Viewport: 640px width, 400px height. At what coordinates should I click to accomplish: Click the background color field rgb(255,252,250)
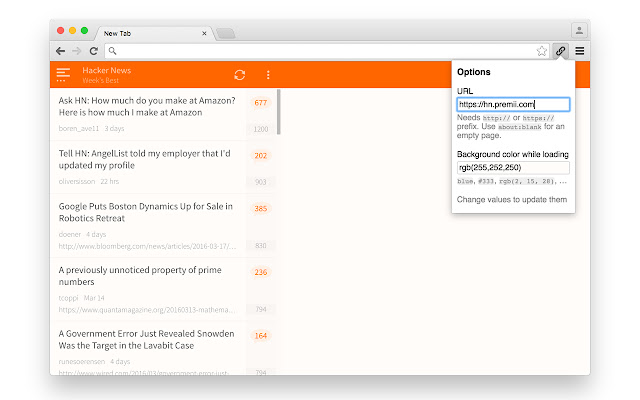513,167
